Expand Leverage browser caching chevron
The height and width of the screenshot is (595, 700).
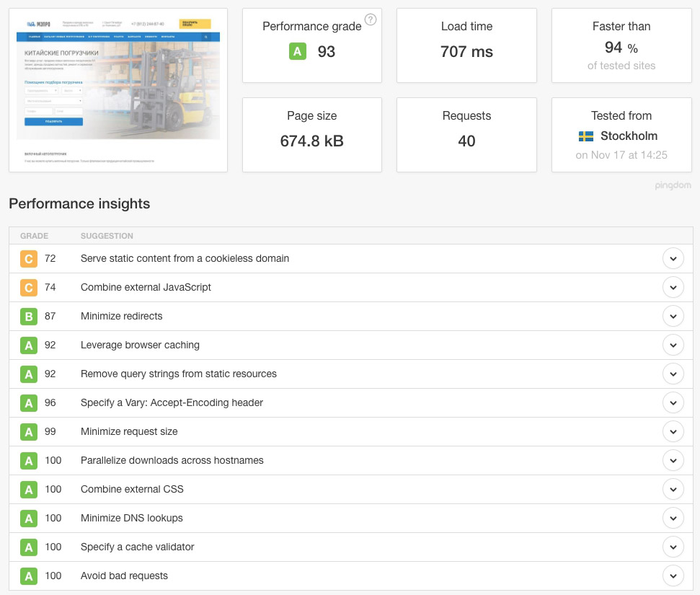click(x=673, y=345)
